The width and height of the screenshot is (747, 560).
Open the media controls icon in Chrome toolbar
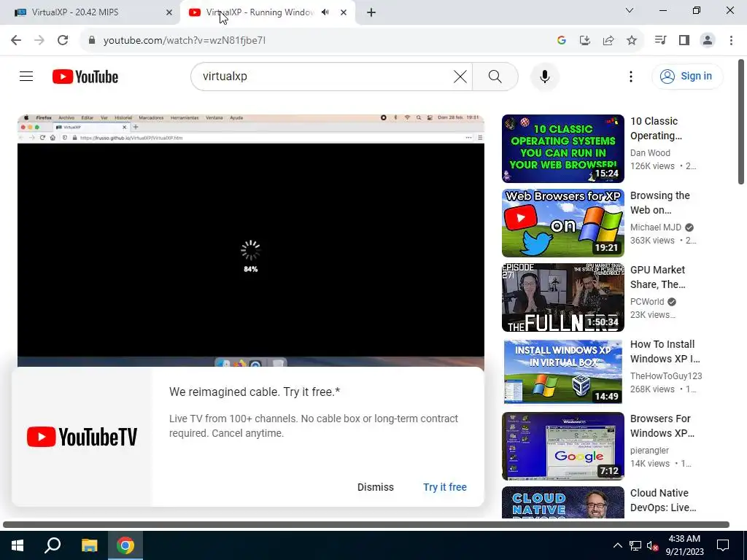[660, 40]
